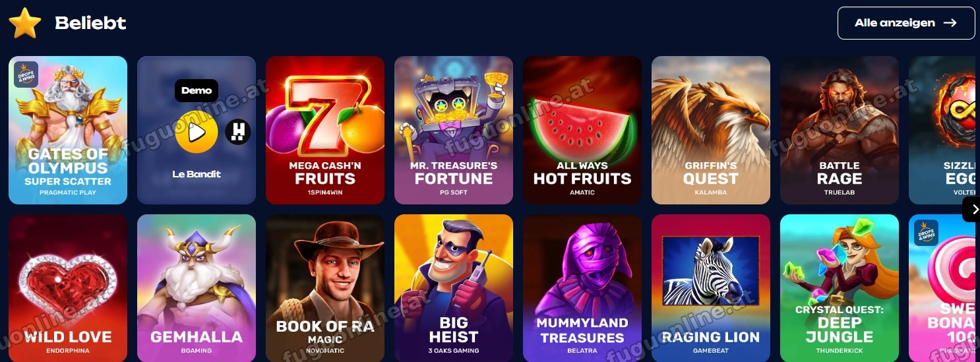980x362 pixels.
Task: Click the Drops & Wins badge on Gates of Olympus
Action: [x=26, y=75]
